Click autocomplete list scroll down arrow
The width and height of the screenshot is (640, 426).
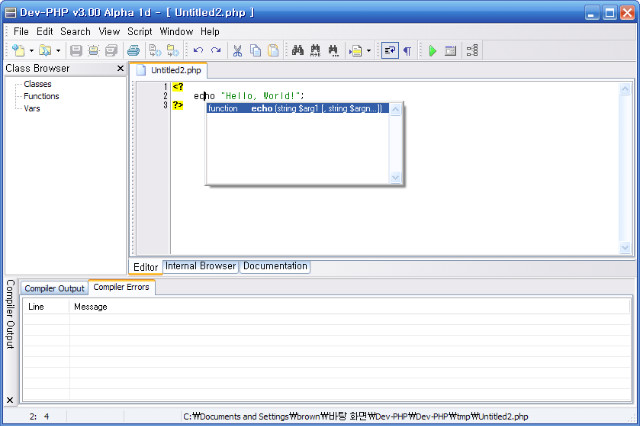(395, 178)
